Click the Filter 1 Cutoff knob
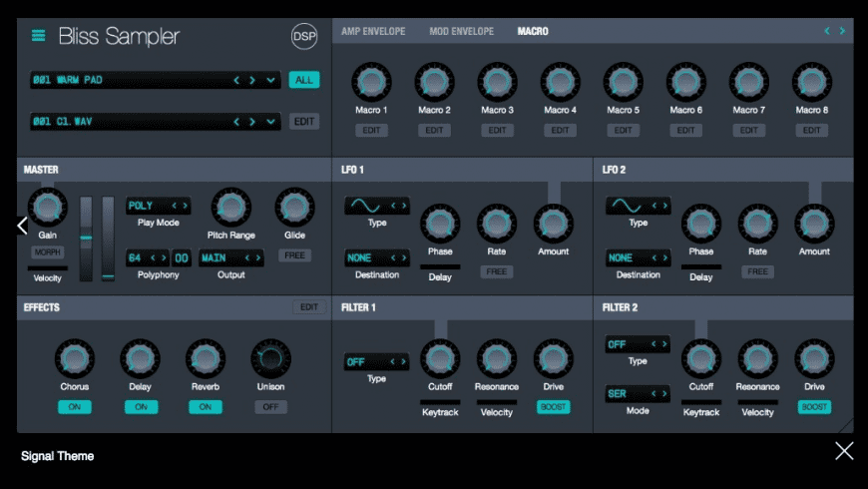This screenshot has width=868, height=489. pyautogui.click(x=440, y=358)
